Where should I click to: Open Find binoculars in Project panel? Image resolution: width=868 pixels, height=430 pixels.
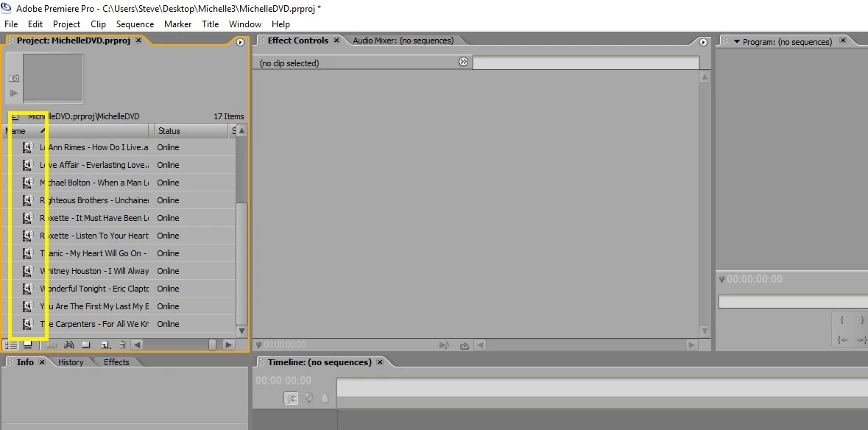(69, 345)
